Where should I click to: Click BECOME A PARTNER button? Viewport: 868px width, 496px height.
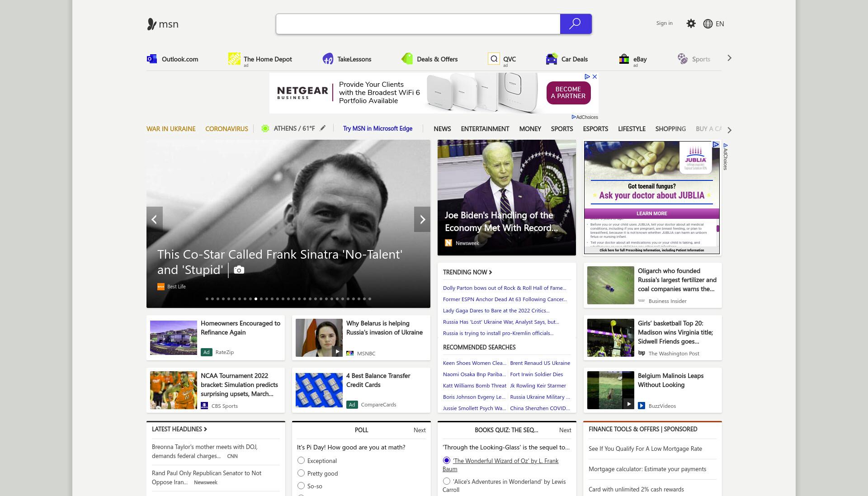click(568, 93)
